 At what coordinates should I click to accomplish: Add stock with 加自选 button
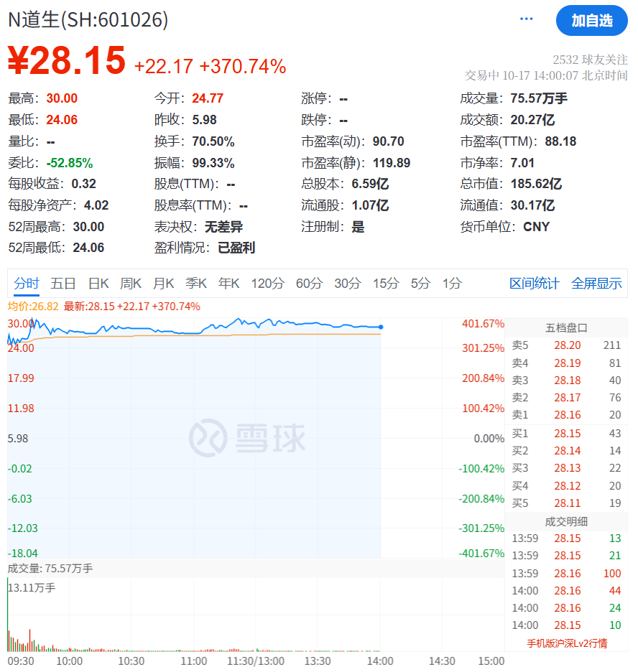tap(591, 21)
